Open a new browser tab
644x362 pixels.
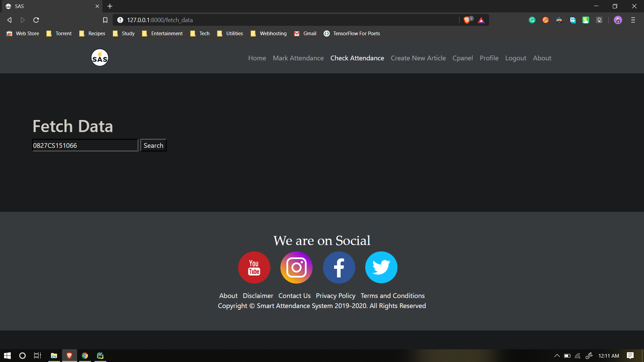point(110,6)
